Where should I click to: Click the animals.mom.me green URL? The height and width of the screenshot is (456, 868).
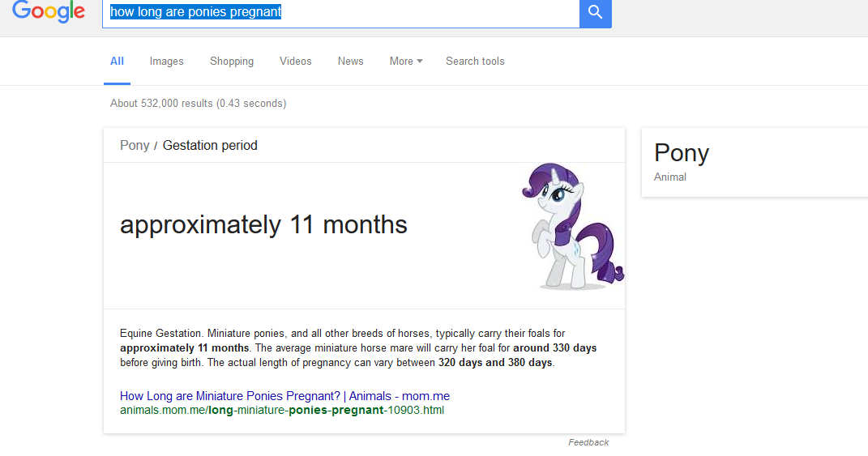282,411
